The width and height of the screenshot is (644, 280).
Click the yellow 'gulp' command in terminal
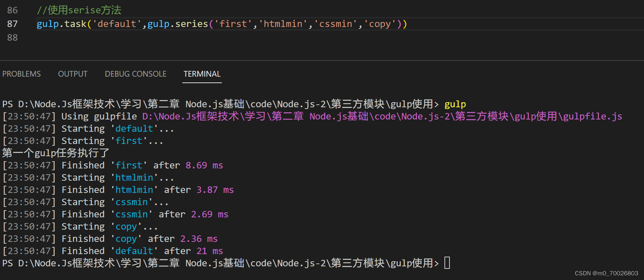(x=455, y=104)
